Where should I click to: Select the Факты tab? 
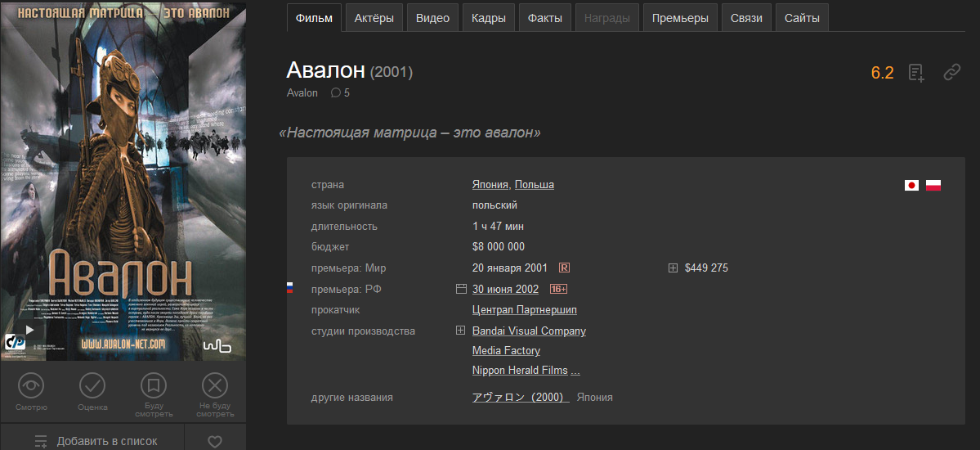(x=545, y=17)
